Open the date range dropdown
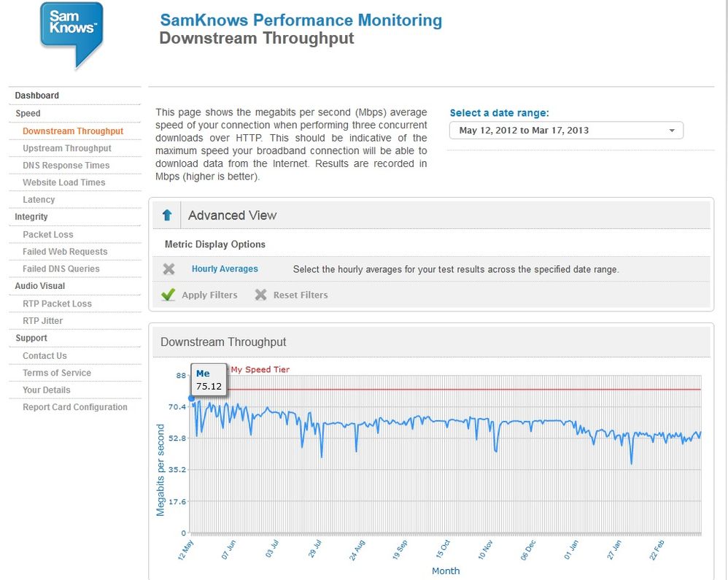The width and height of the screenshot is (728, 580). (x=566, y=131)
